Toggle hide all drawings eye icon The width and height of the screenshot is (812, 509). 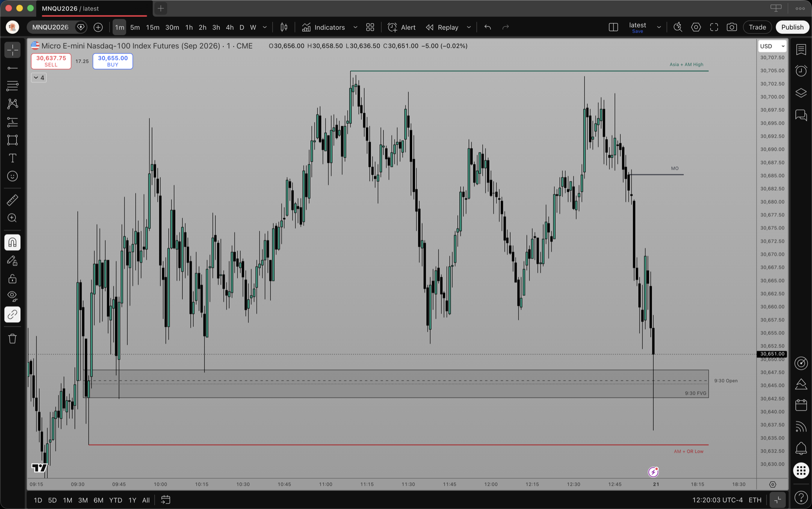pyautogui.click(x=13, y=296)
